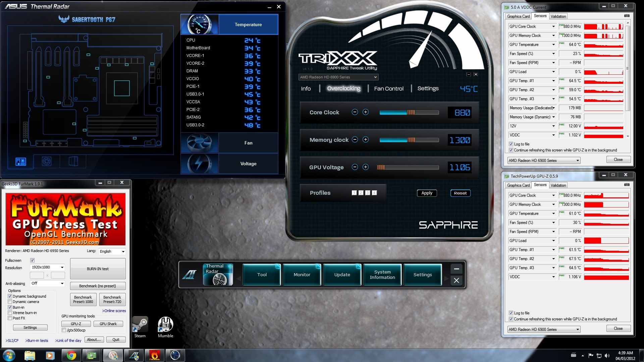This screenshot has height=362, width=644.
Task: Open the Voltage lightning icon in Thermal Radar
Action: click(x=200, y=164)
